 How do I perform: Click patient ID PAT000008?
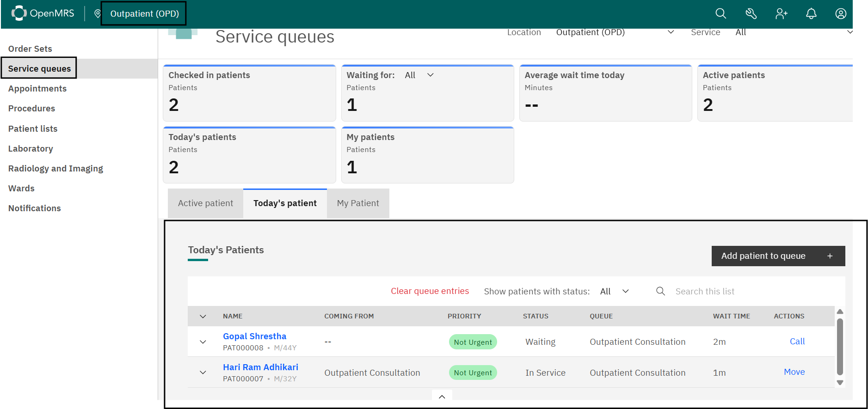243,348
